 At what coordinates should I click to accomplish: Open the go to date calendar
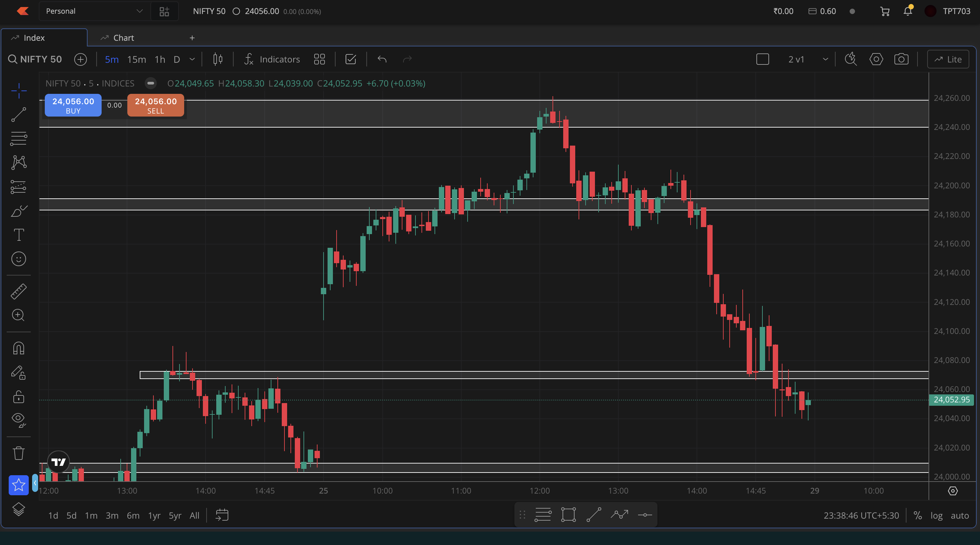tap(222, 515)
